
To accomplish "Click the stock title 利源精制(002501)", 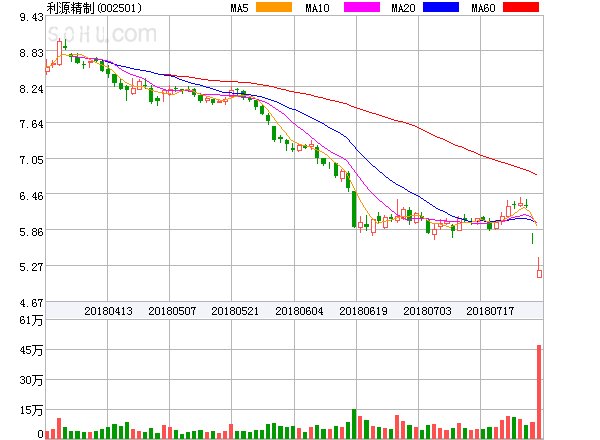I will 94,8.
